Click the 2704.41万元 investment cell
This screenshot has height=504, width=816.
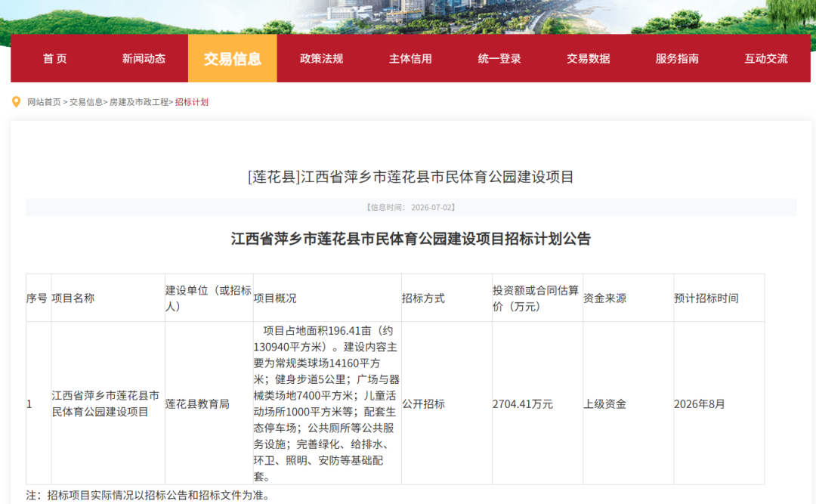538,404
